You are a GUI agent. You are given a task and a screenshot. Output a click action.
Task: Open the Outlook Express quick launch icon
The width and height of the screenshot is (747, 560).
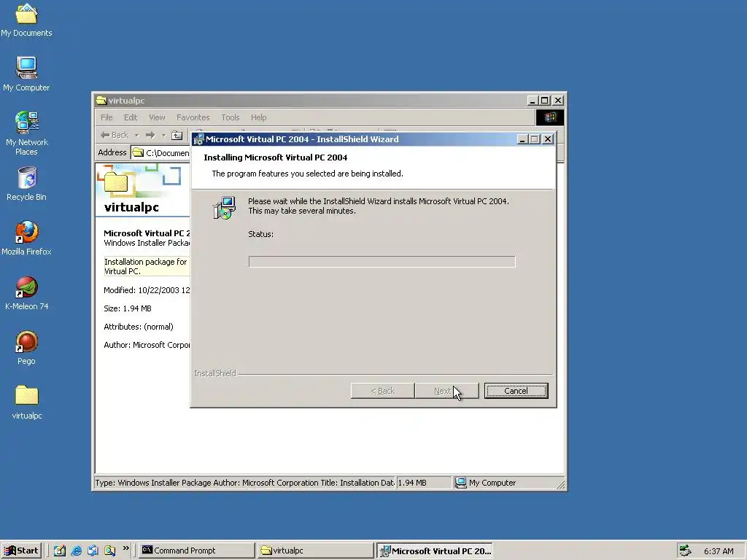pos(93,551)
